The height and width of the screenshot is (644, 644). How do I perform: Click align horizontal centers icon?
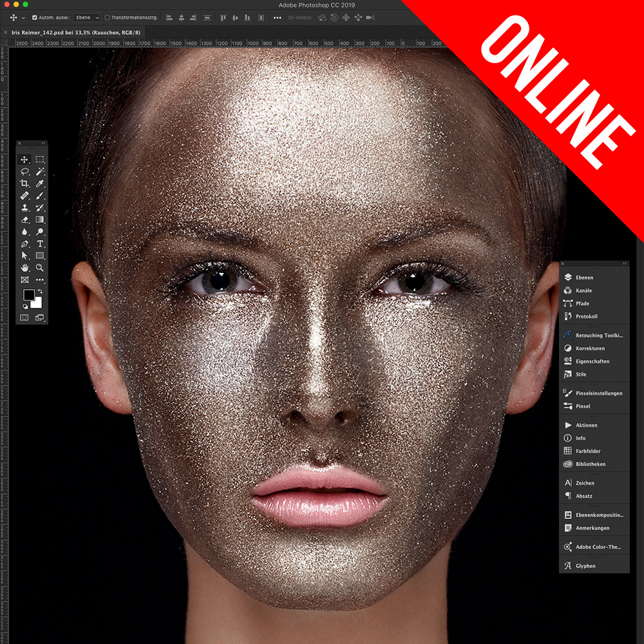coord(181,17)
